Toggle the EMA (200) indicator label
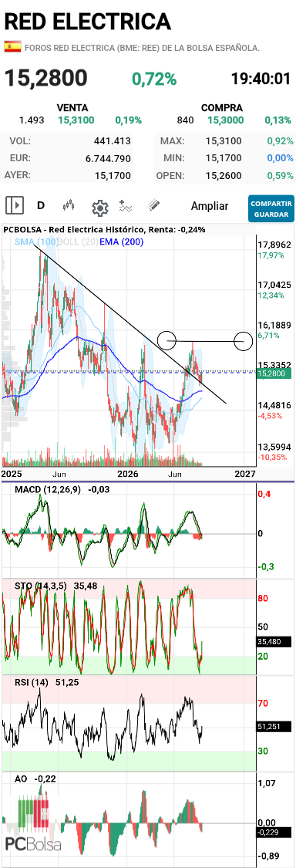The image size is (296, 868). click(x=122, y=241)
